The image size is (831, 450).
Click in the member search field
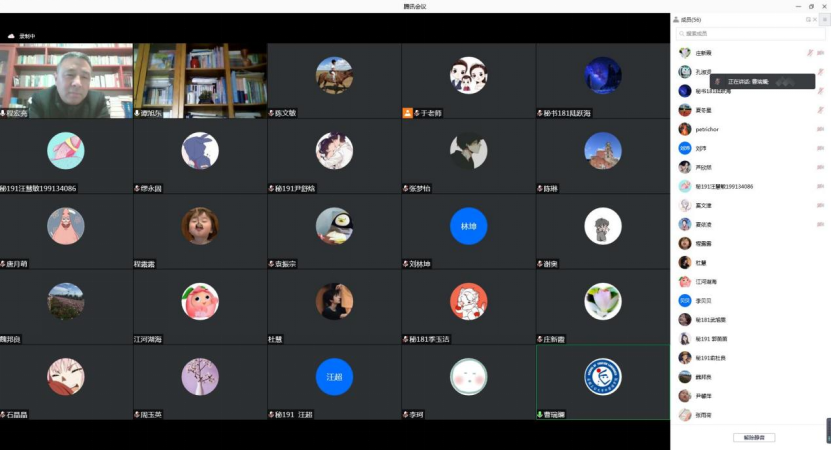(x=750, y=34)
